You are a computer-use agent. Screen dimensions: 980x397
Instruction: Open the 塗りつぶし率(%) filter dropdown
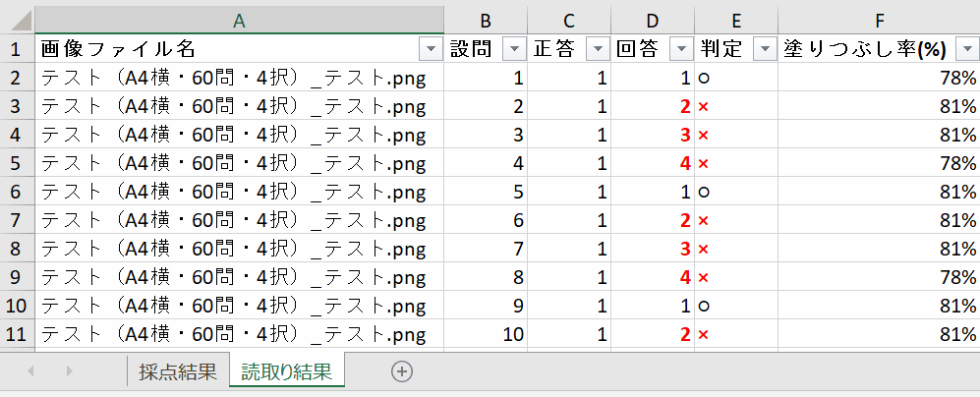pos(967,49)
